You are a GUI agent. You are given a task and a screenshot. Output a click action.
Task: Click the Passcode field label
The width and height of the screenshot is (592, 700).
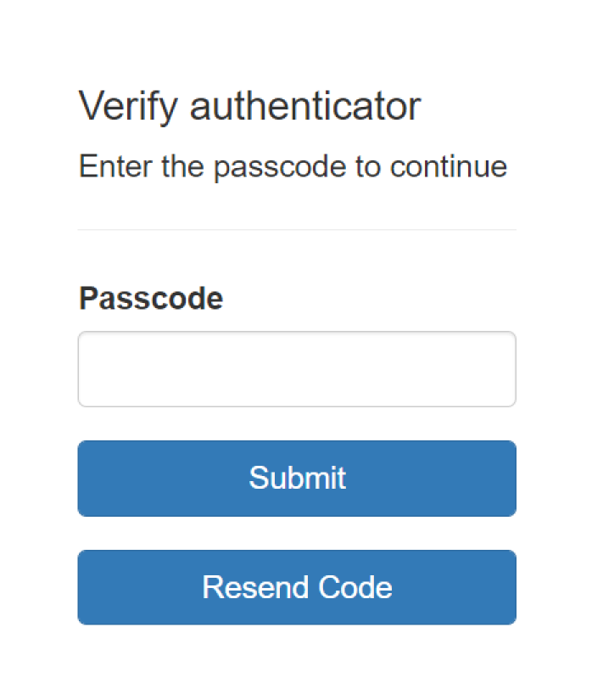pos(150,298)
